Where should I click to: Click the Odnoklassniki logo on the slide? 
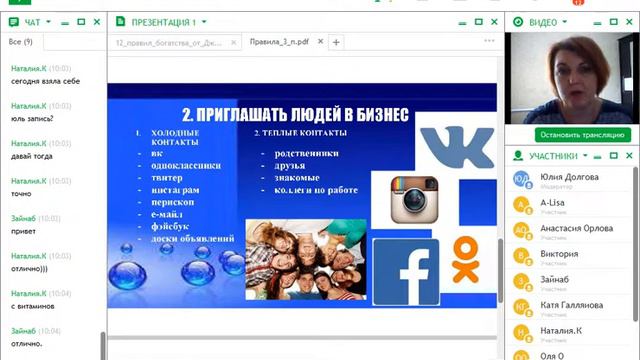(466, 260)
